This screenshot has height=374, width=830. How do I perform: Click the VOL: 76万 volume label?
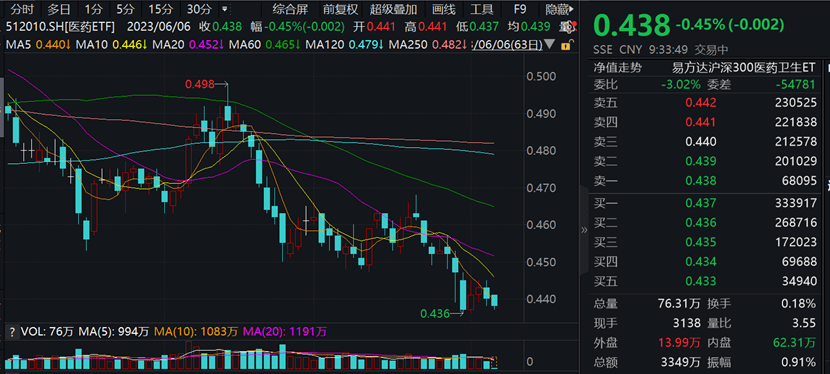click(47, 332)
